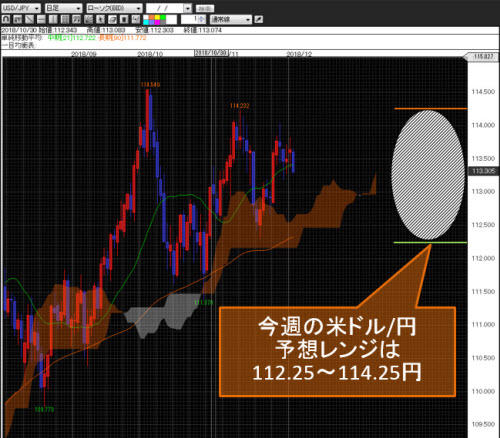Image resolution: width=500 pixels, height=438 pixels.
Task: Select the diagonal trend line tool
Action: coord(29,19)
